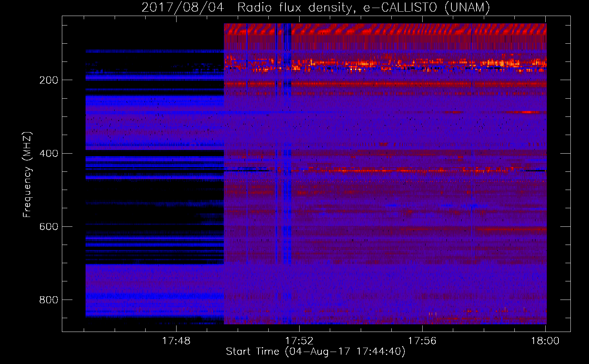Image resolution: width=589 pixels, height=364 pixels.
Task: Click the 17:48 time tick label
Action: [176, 341]
